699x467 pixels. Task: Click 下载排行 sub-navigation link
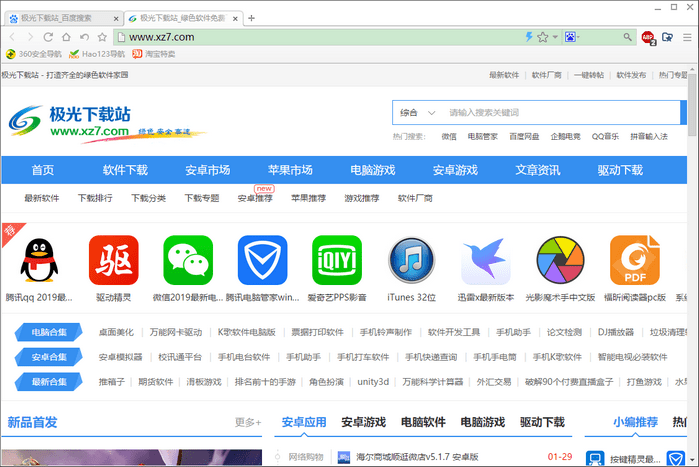pyautogui.click(x=95, y=198)
